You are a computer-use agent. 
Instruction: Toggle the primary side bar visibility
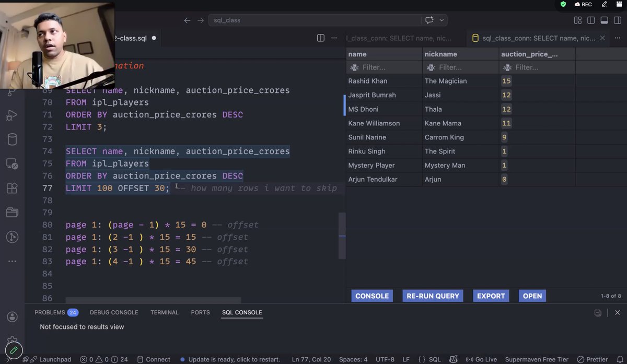(591, 20)
